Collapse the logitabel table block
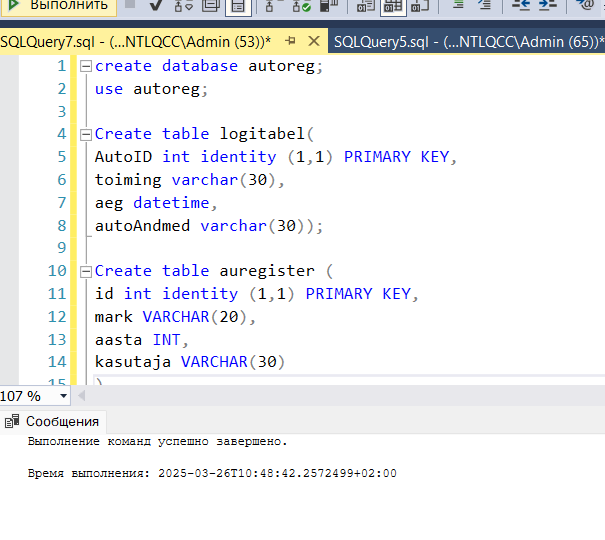Screen dimensions: 605x540 click(85, 135)
